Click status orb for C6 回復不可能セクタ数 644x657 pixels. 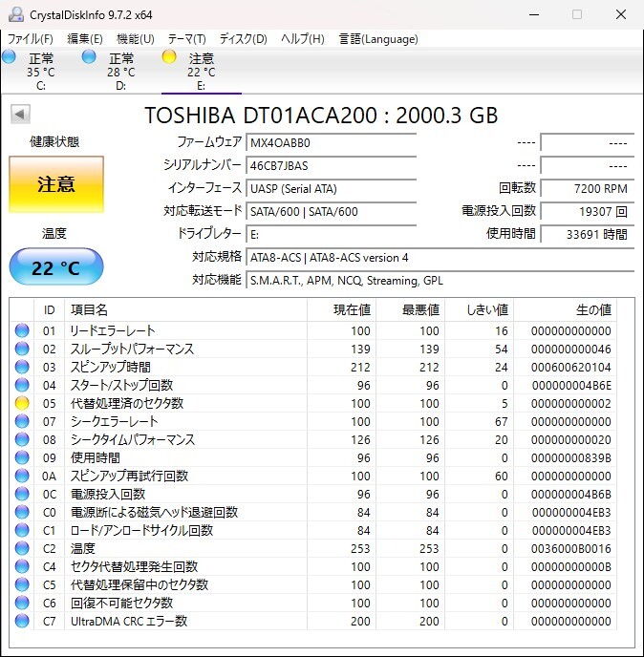(22, 603)
